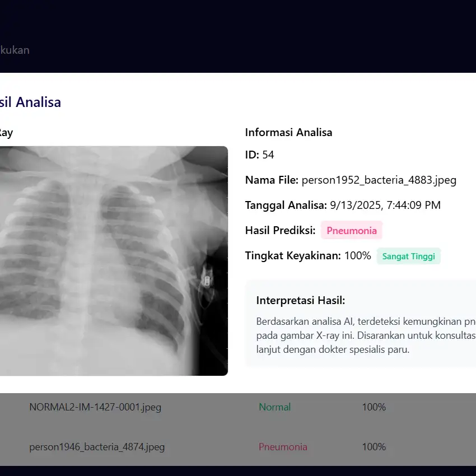Click the chest X-ray image preview
The height and width of the screenshot is (476, 476).
(x=112, y=260)
